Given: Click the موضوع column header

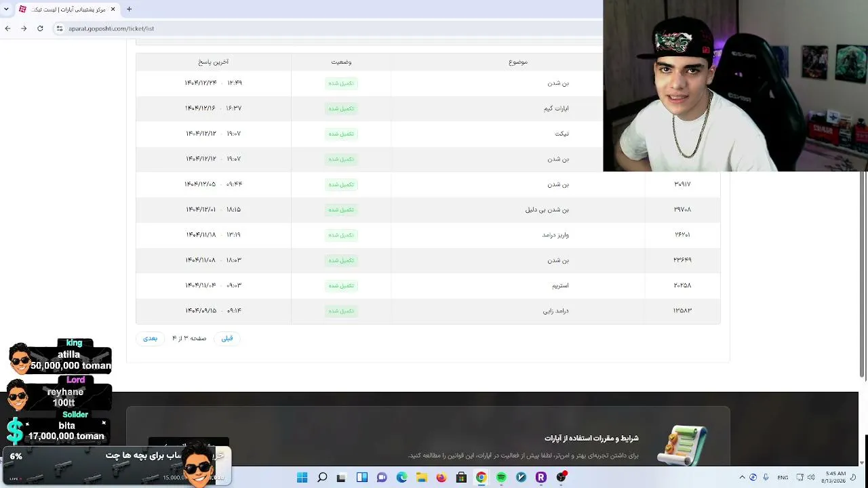Looking at the screenshot, I should (518, 62).
